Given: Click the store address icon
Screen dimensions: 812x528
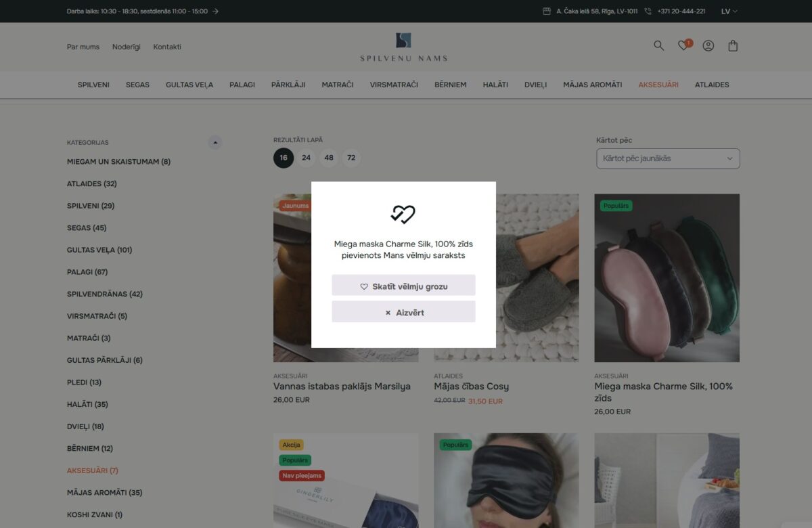Looking at the screenshot, I should click(x=547, y=11).
